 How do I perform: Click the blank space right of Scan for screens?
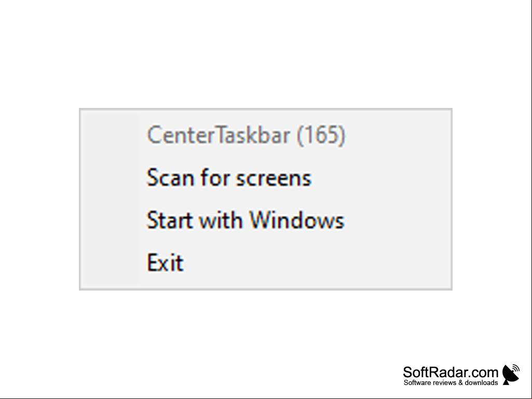[381, 178]
